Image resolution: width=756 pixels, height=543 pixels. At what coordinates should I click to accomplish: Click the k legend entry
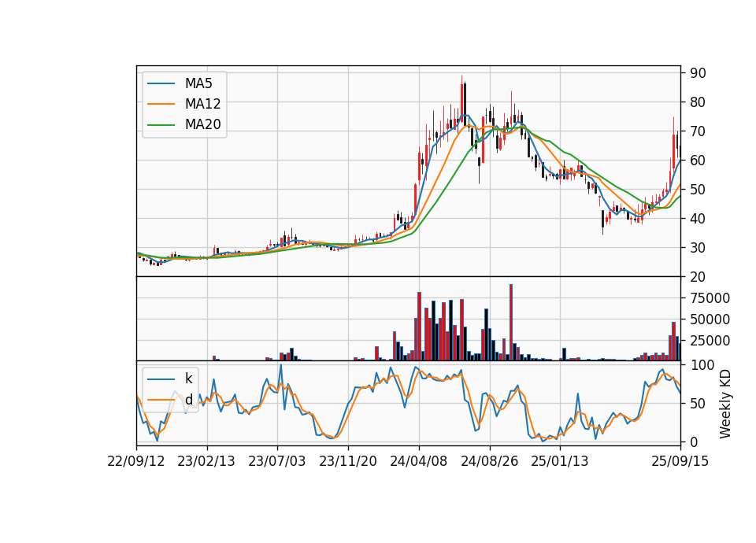point(170,379)
